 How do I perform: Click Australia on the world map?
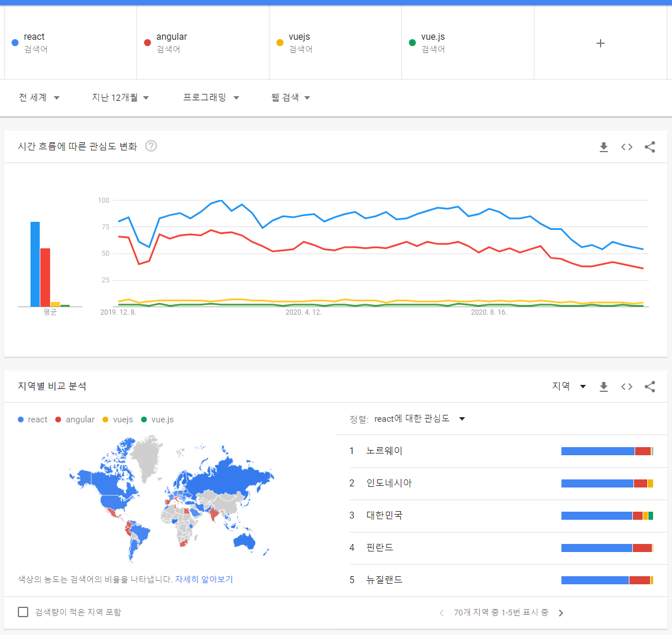(x=244, y=541)
